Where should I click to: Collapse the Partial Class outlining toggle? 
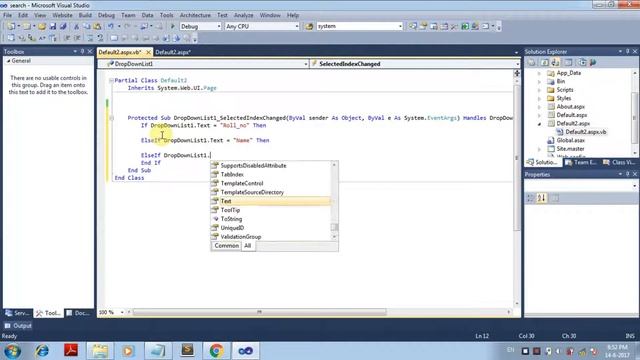click(x=111, y=81)
